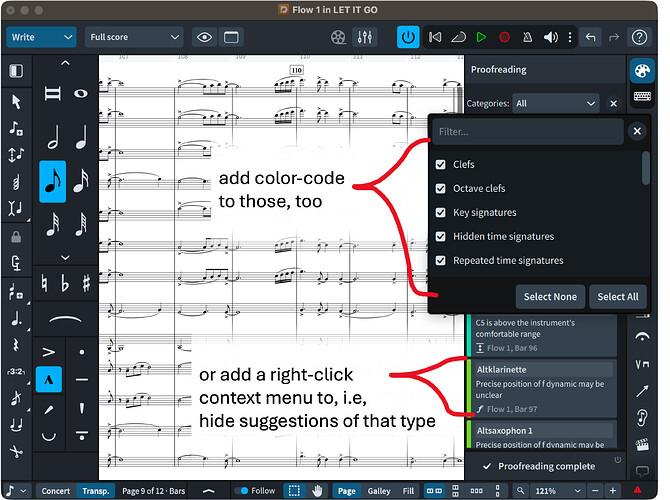Switch to Transp. pitch
670x500 pixels.
coord(96,491)
